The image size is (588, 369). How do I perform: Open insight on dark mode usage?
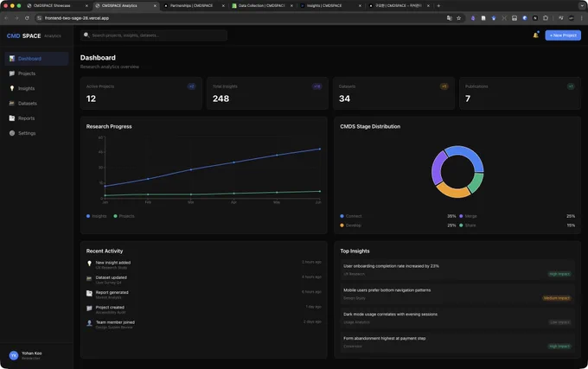457,318
